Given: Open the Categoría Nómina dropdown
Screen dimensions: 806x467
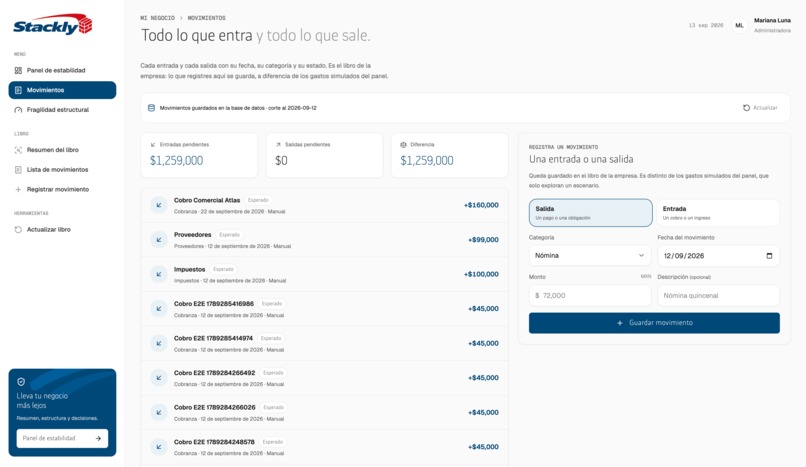Looking at the screenshot, I should coord(590,255).
